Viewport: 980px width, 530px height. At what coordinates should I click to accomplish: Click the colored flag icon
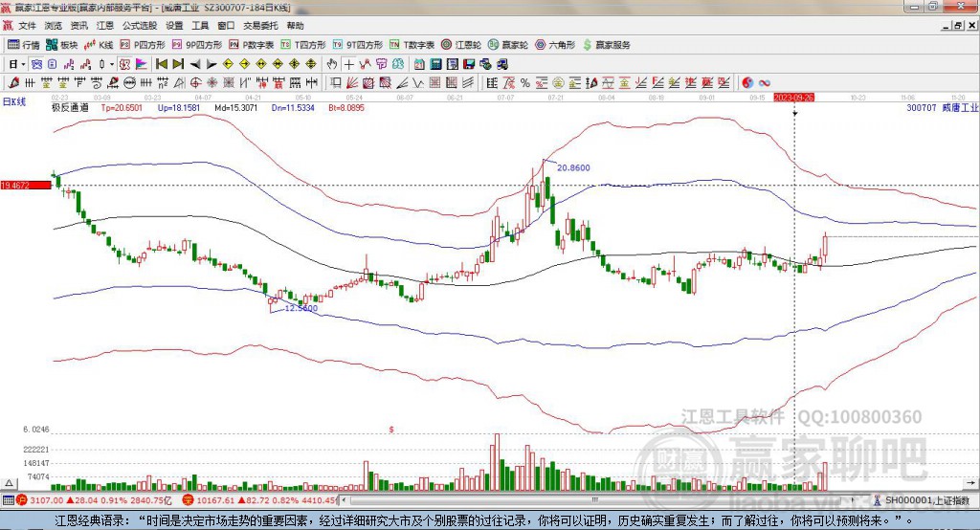point(142,64)
